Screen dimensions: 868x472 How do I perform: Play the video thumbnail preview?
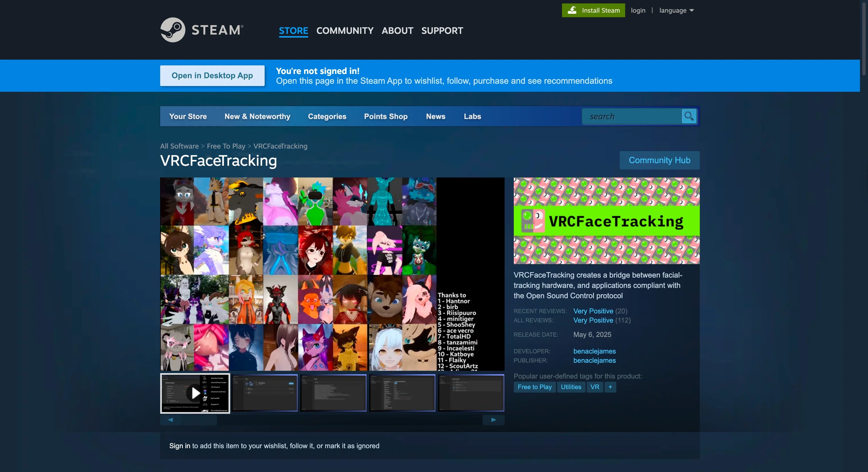point(195,393)
